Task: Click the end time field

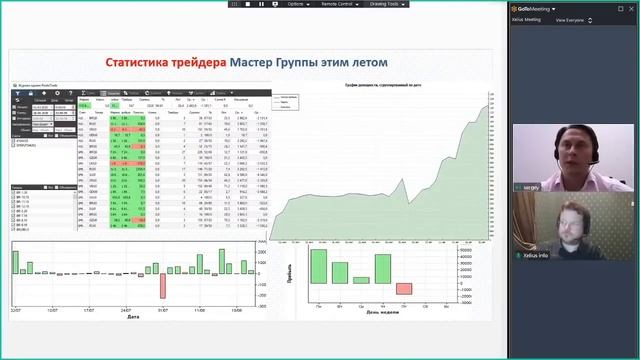Action: (x=65, y=113)
